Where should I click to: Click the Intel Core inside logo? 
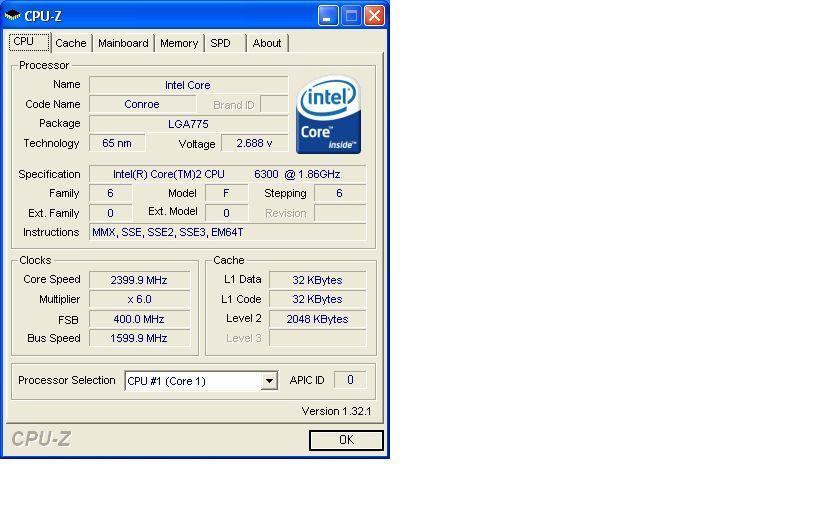tap(328, 115)
